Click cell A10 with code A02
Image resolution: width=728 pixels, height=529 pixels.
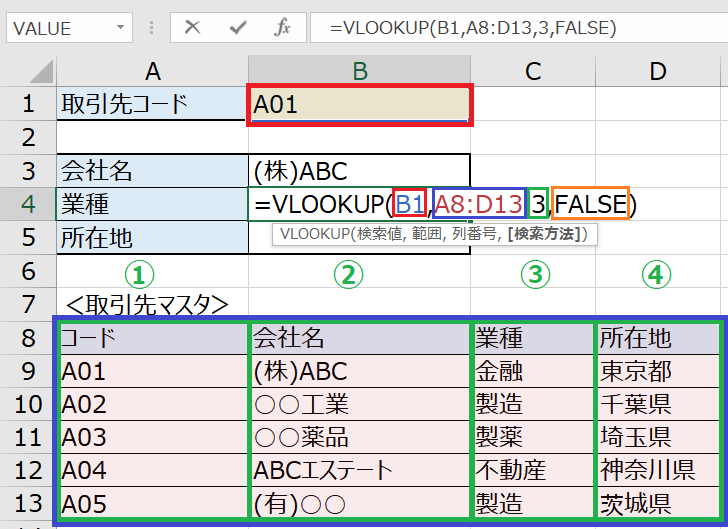point(152,404)
